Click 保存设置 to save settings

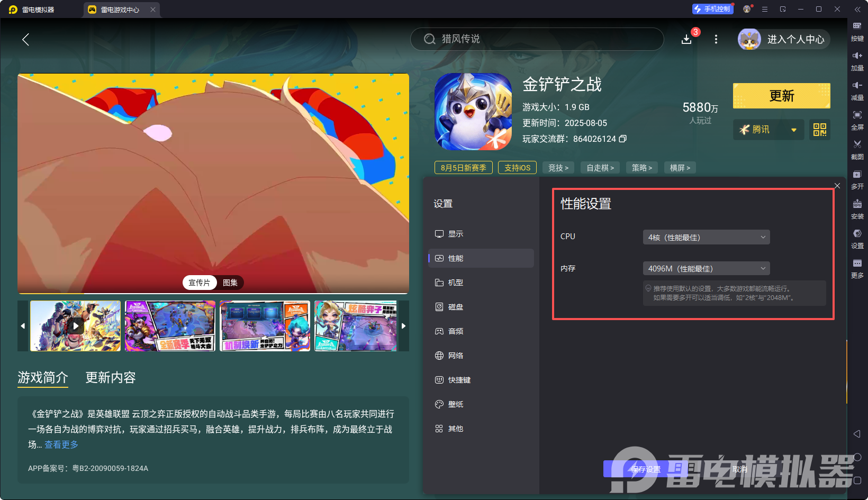pyautogui.click(x=646, y=469)
